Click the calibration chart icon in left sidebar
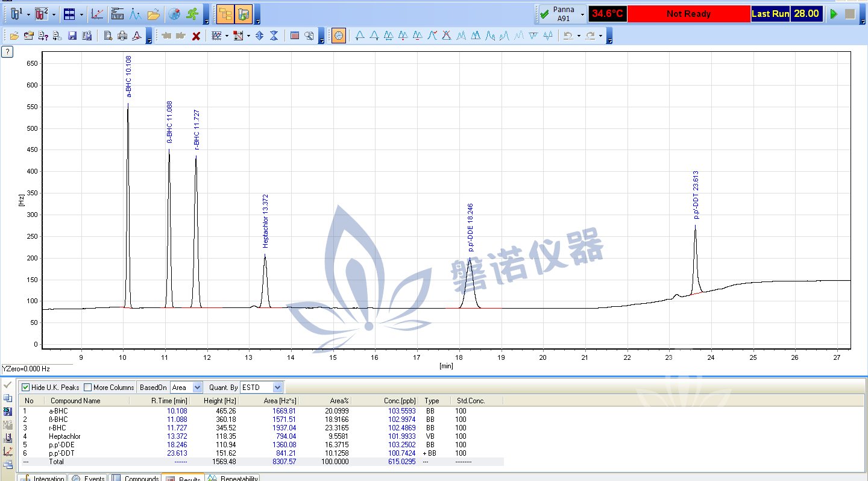Screen dimensions: 868x481 coord(8,451)
